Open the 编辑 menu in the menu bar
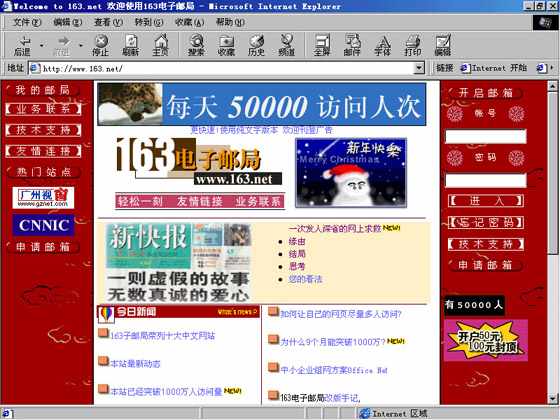This screenshot has height=420, width=560. 68,22
